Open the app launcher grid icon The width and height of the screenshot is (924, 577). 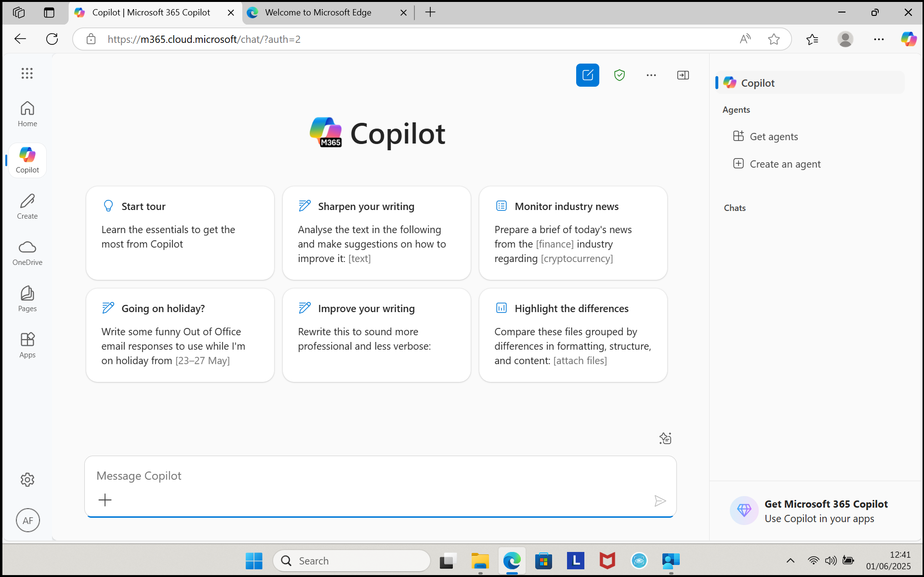pos(27,73)
